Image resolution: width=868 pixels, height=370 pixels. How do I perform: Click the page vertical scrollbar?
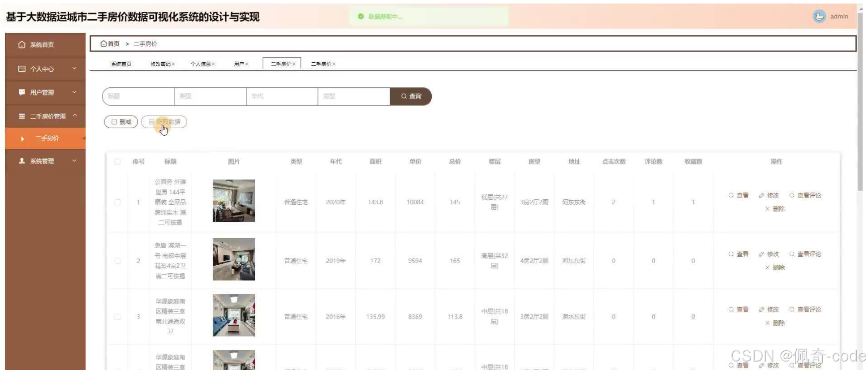tap(860, 102)
